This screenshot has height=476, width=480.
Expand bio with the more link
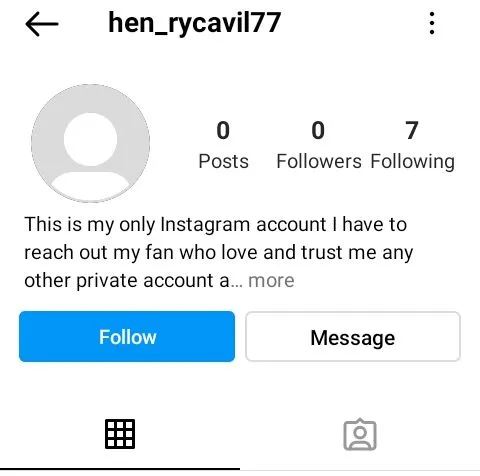[271, 281]
